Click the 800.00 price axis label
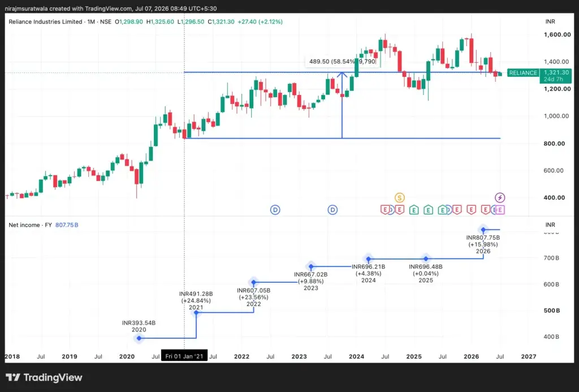This screenshot has width=579, height=392. tap(554, 143)
